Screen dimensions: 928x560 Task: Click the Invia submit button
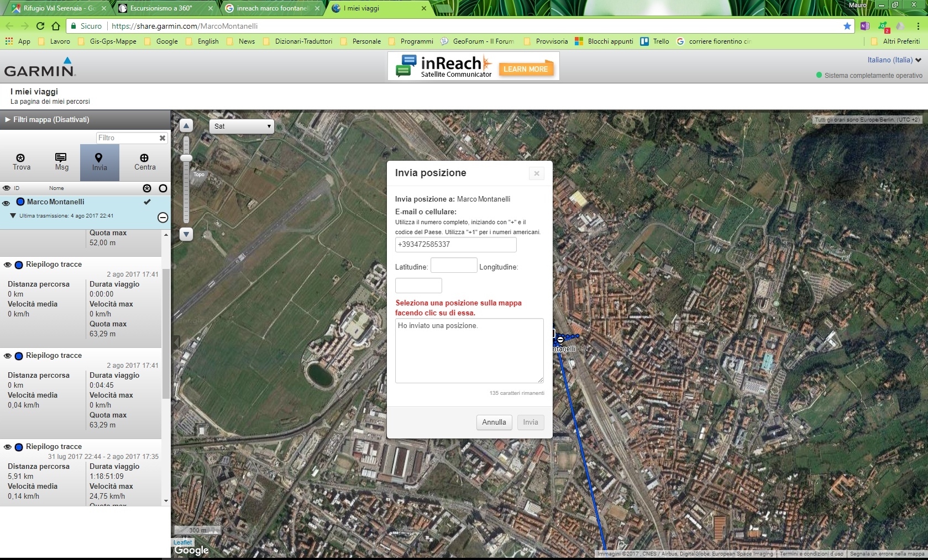pos(531,422)
